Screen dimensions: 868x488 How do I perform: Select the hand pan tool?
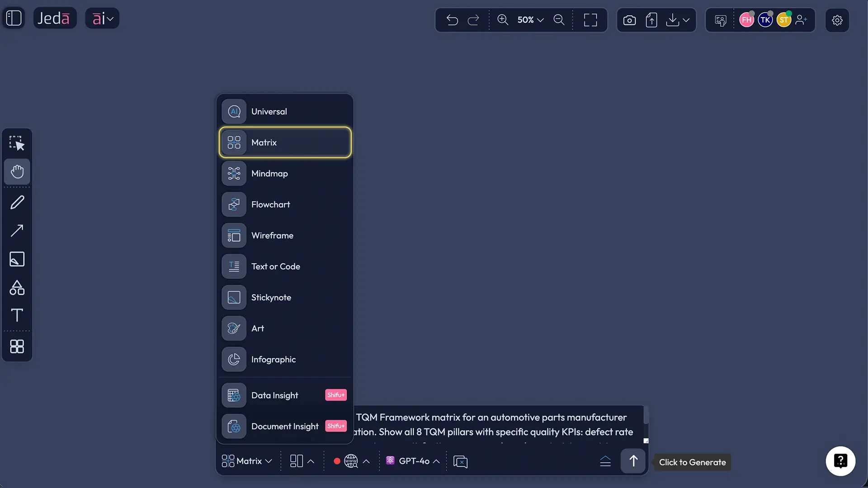pos(17,172)
